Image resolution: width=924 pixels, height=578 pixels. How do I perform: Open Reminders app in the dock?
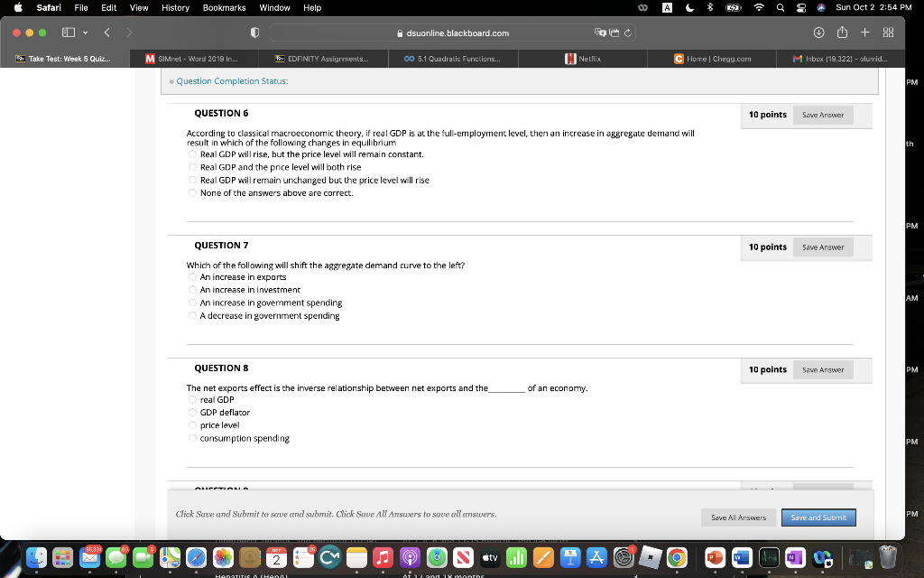[x=303, y=556]
